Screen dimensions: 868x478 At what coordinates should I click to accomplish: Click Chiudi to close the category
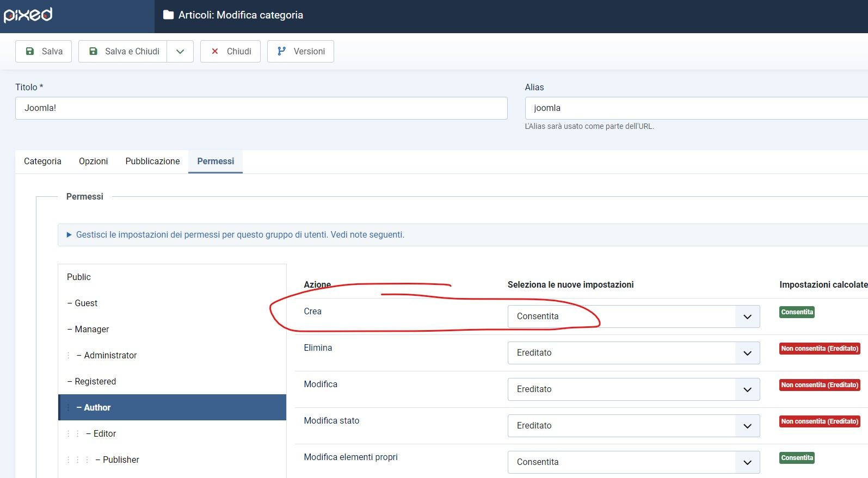click(230, 51)
